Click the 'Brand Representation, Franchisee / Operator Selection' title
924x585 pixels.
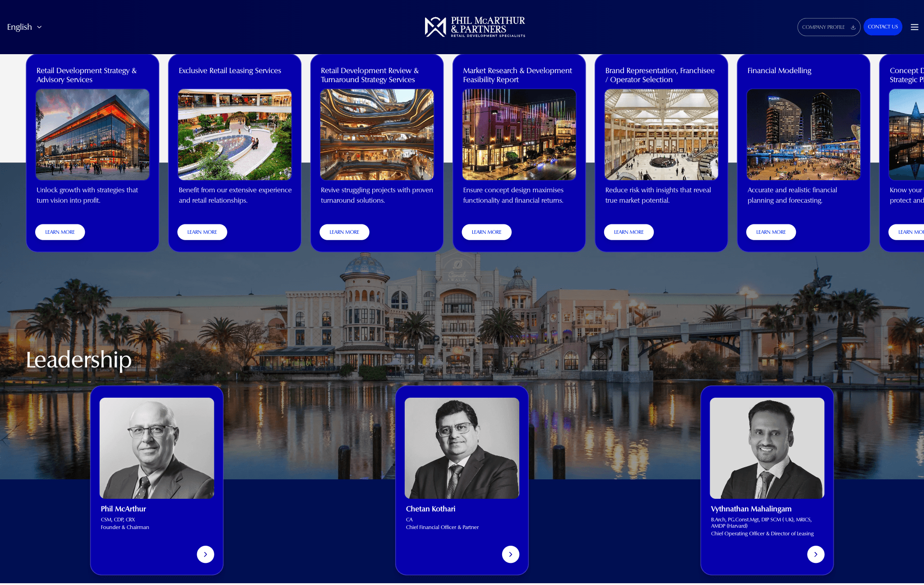(x=660, y=75)
